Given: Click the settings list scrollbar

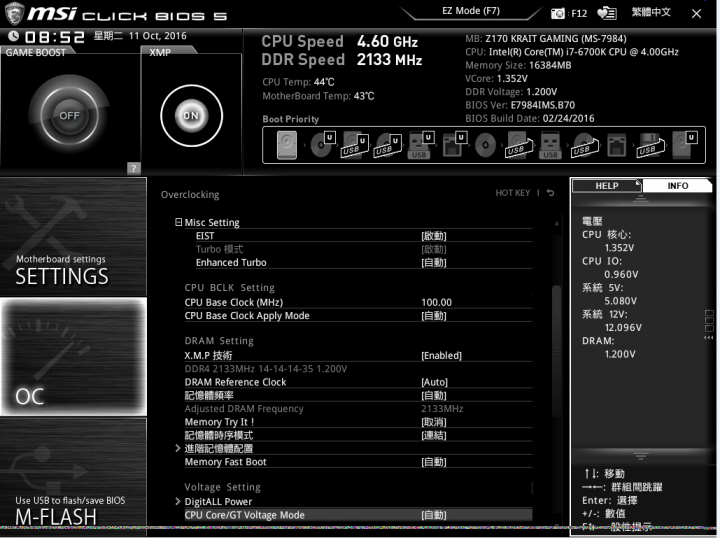Looking at the screenshot, I should (557, 350).
